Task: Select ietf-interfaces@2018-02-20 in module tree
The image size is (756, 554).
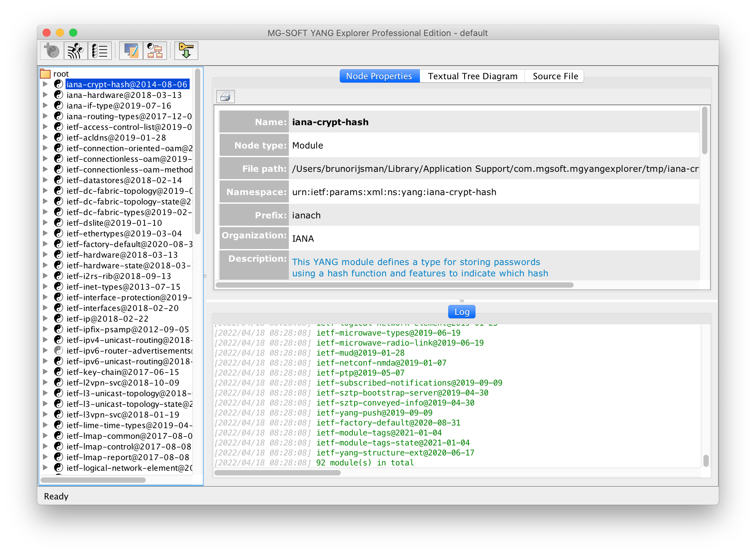Action: 122,308
